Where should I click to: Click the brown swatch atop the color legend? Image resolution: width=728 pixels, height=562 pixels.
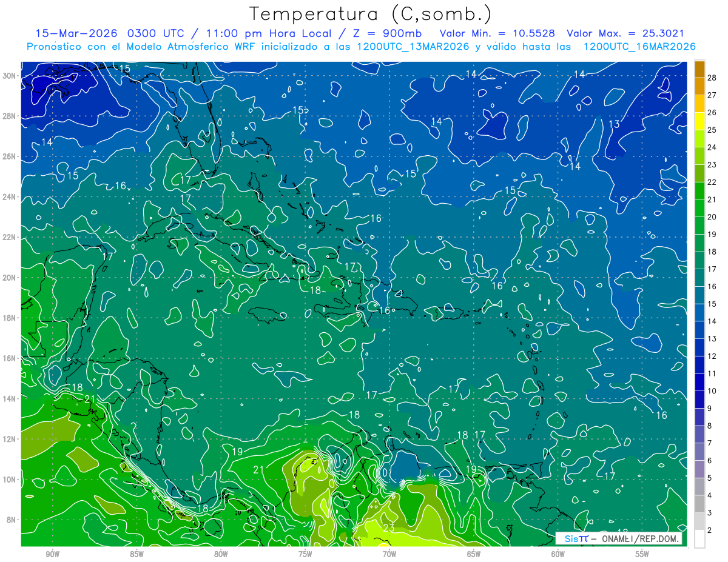(x=699, y=69)
